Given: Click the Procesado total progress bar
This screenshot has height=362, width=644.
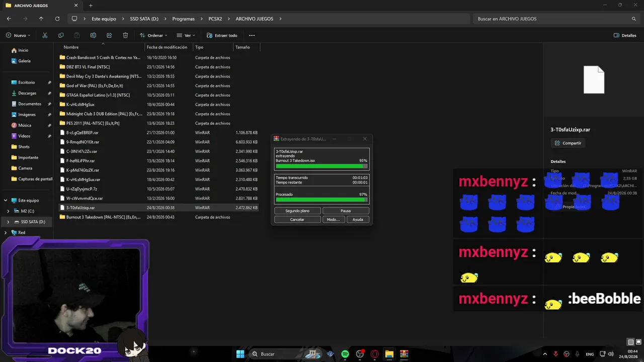Looking at the screenshot, I should pyautogui.click(x=321, y=200).
